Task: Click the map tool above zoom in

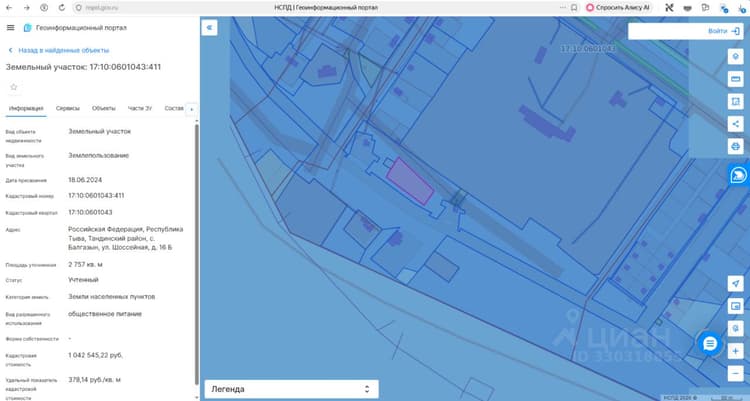Action: (735, 328)
